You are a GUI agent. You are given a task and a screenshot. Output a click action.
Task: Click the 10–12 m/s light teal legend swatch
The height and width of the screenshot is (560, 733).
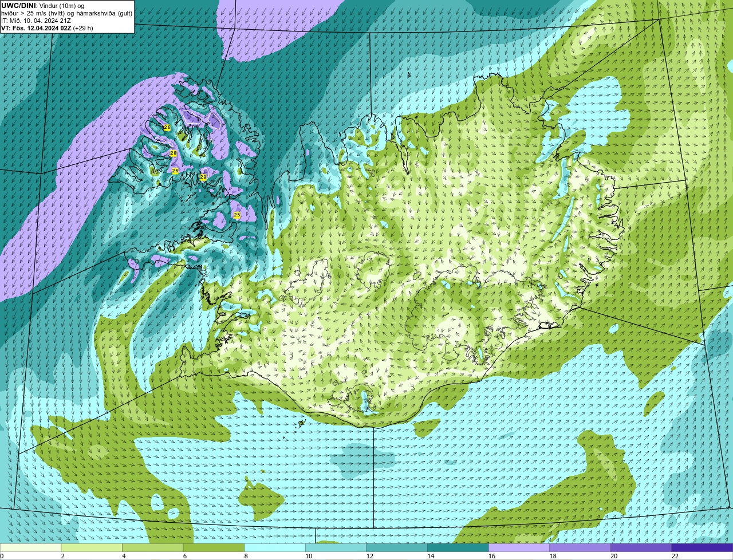pos(336,547)
